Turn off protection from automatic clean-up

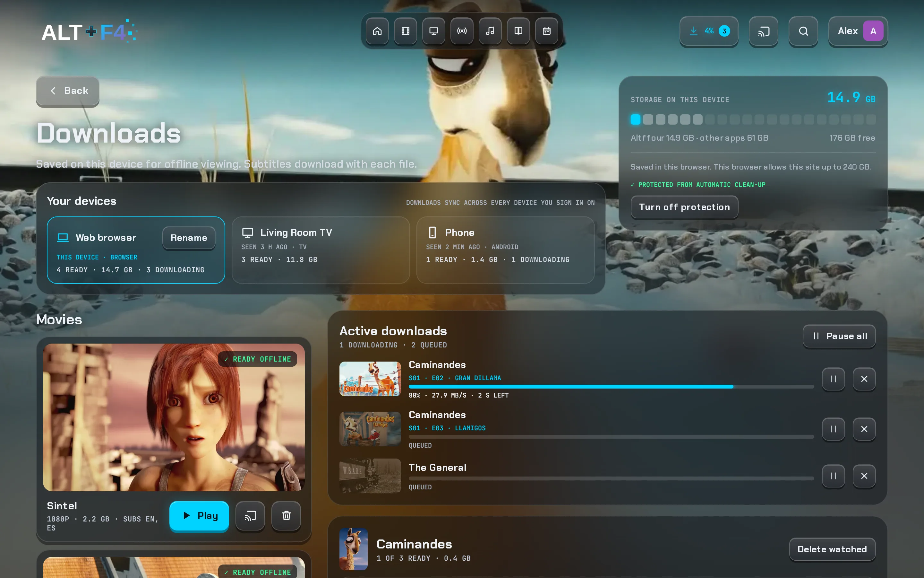tap(685, 207)
